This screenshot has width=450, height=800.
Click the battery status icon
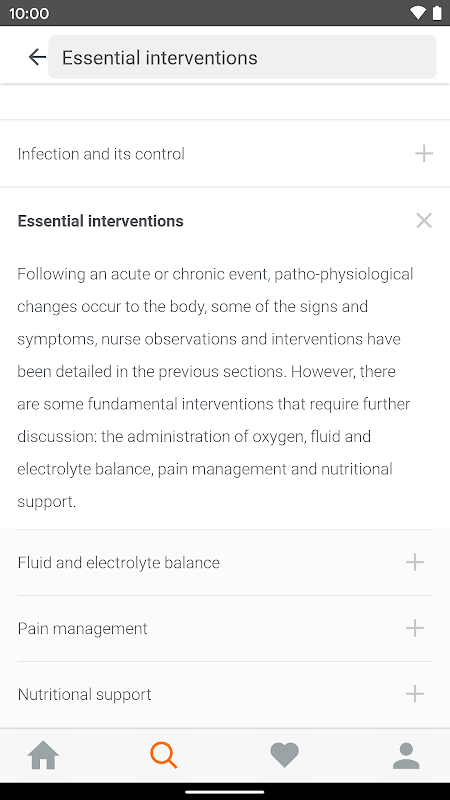[437, 13]
